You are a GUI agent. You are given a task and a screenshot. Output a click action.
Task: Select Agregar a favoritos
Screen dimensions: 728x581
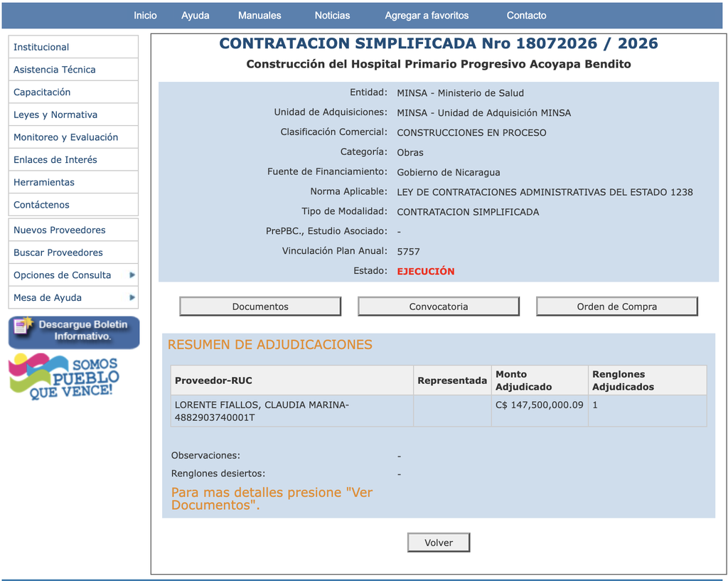tap(427, 16)
